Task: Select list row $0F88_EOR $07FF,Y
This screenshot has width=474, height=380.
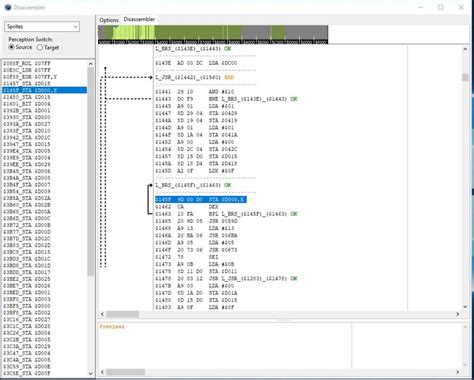Action: [x=45, y=77]
